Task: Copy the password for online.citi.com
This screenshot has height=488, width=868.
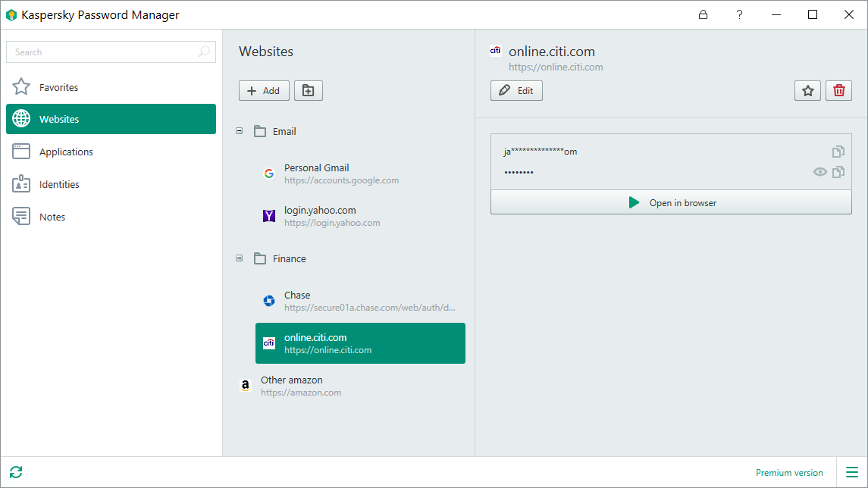Action: point(838,172)
